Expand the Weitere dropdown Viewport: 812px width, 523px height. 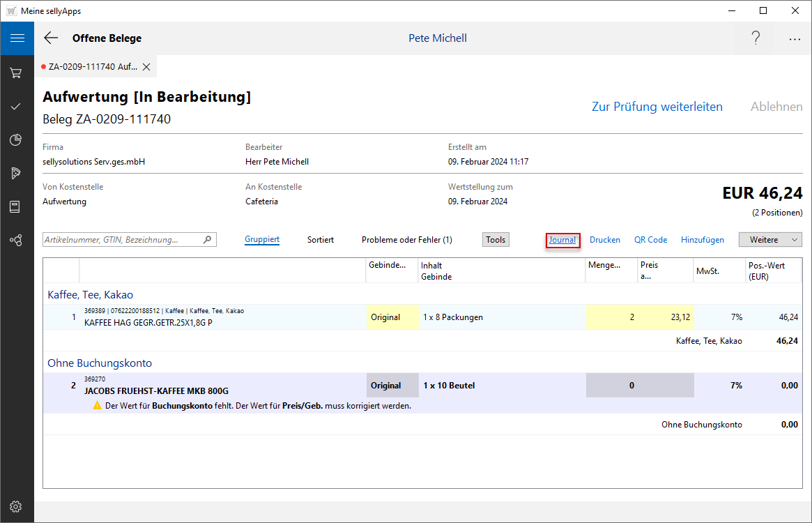point(770,240)
